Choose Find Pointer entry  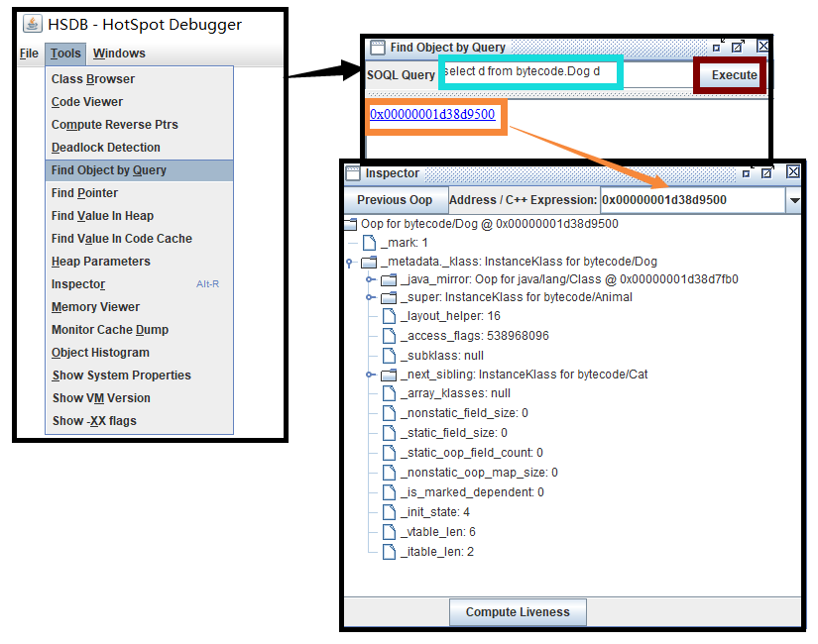pos(139,193)
